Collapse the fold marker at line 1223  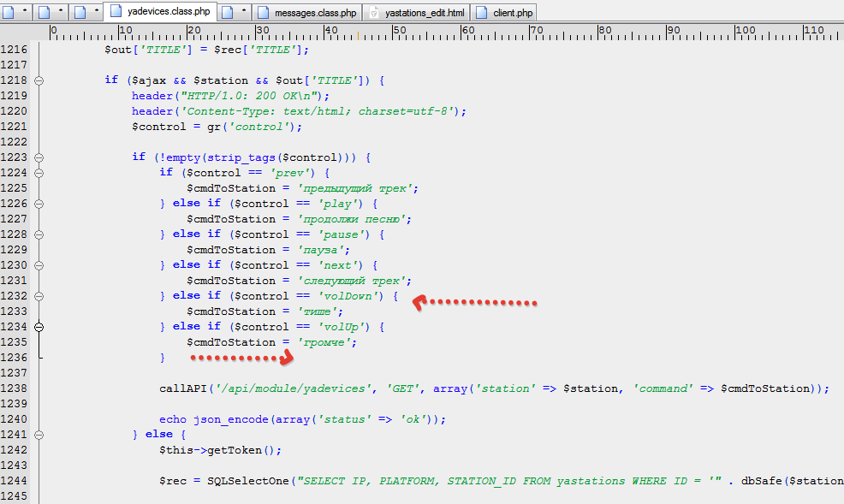[x=39, y=157]
